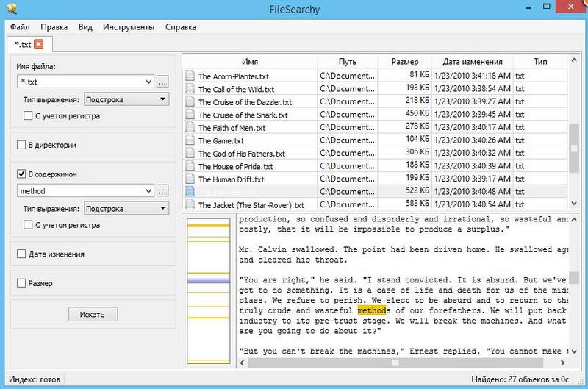Enable the 'Дата изменения' filter checkbox
The height and width of the screenshot is (389, 588).
pos(21,254)
